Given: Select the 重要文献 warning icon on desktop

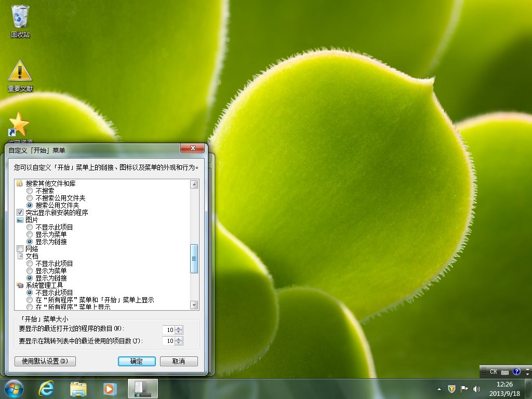Looking at the screenshot, I should click(x=20, y=76).
